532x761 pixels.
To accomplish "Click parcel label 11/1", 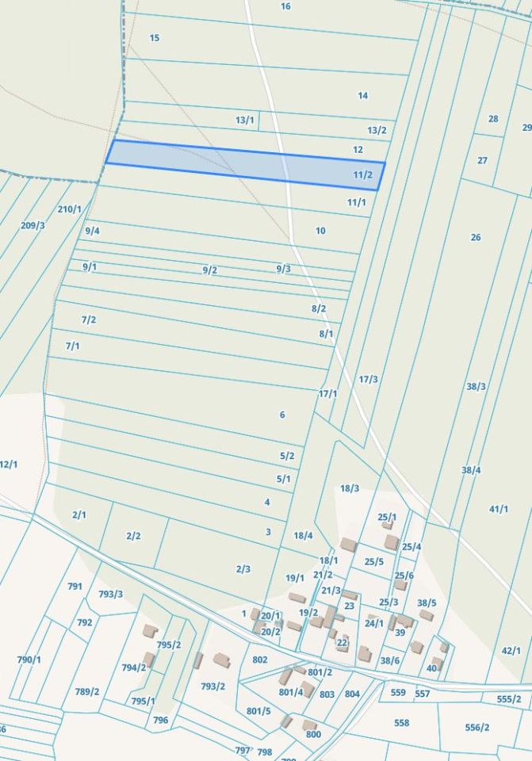I will click(x=356, y=202).
